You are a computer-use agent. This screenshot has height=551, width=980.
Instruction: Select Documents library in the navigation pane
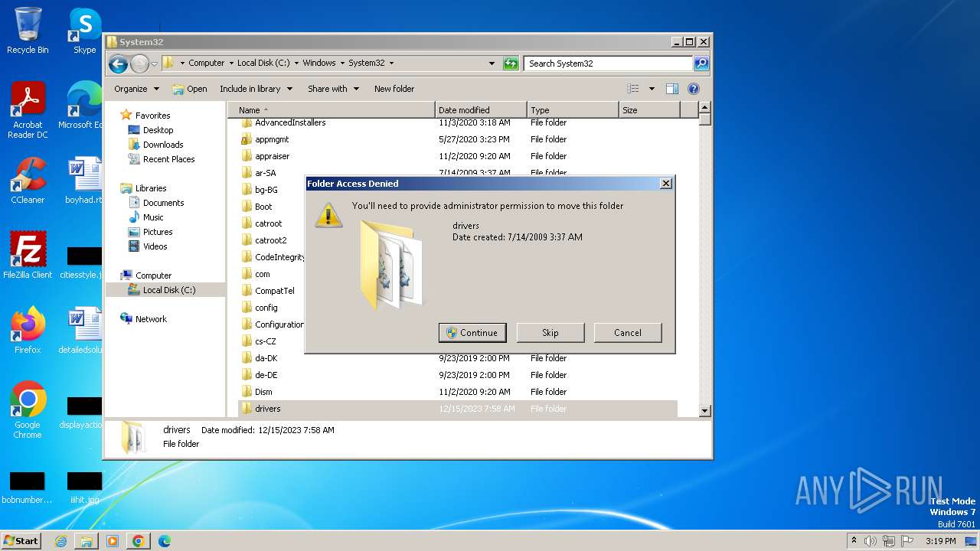click(163, 203)
